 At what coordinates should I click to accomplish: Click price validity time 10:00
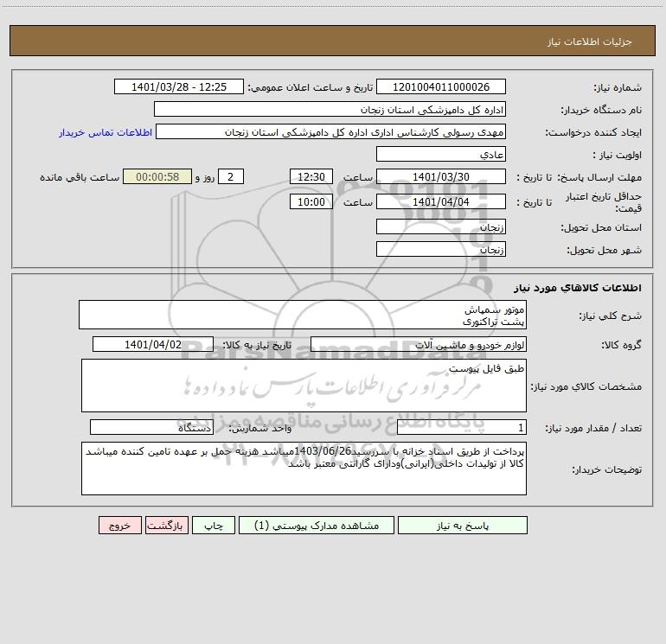(x=311, y=201)
